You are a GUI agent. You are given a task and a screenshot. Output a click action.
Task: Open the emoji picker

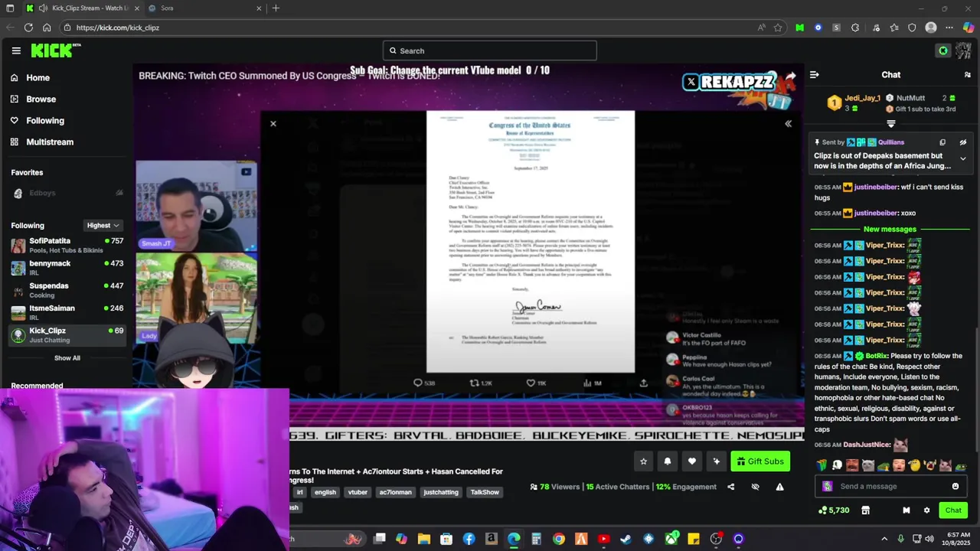955,486
